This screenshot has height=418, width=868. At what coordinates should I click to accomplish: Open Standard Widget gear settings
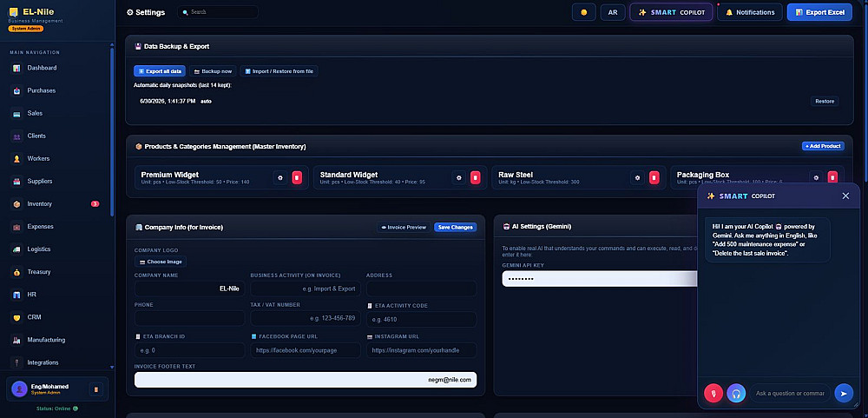pos(458,178)
